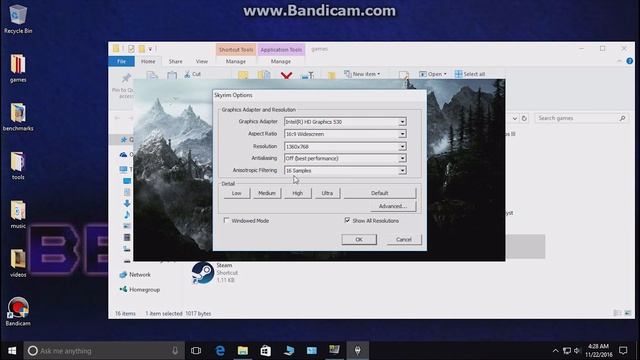Click the Cortana microphone icon
Viewport: 640px width, 360px height.
pos(175,351)
